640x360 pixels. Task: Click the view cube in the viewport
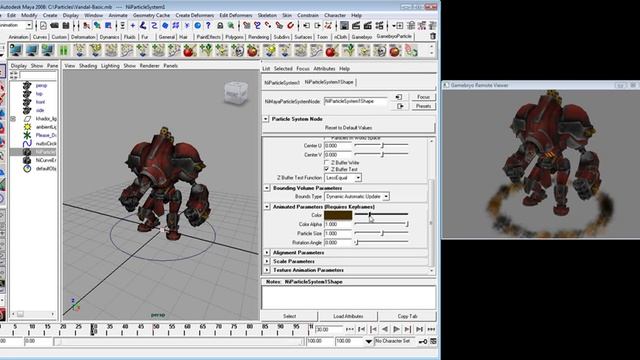(236, 93)
